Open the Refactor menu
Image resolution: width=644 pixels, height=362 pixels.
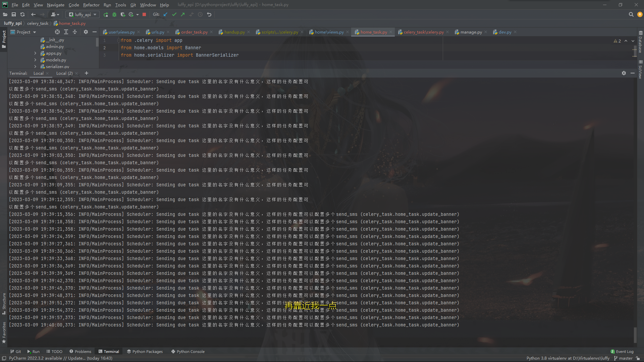pos(91,5)
